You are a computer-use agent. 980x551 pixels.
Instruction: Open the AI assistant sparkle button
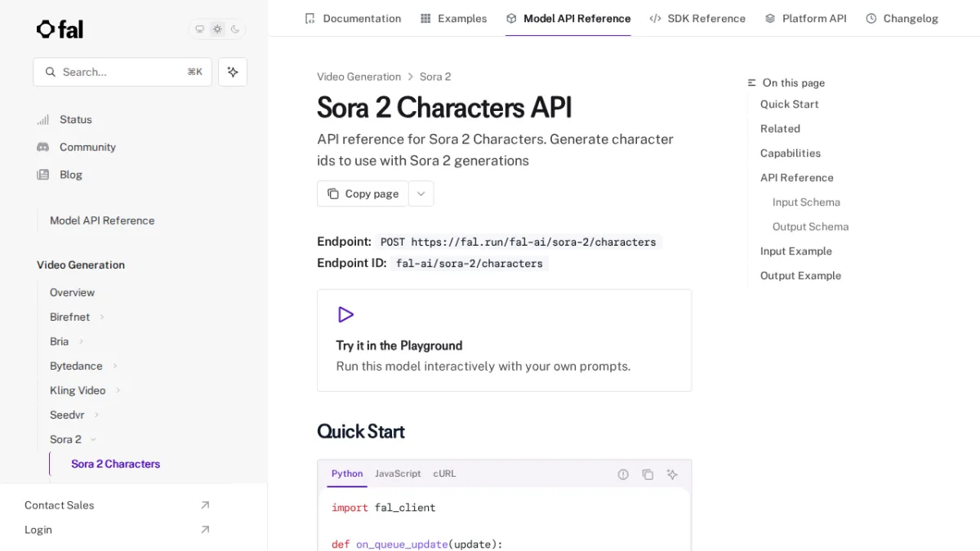pyautogui.click(x=233, y=72)
